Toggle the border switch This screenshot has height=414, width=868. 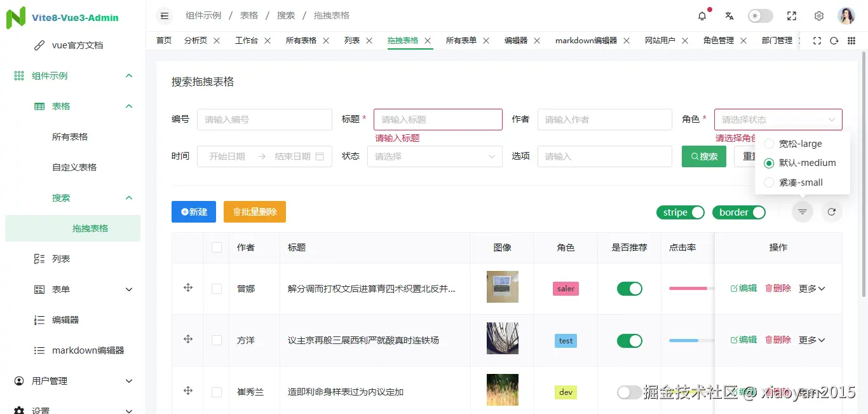739,212
